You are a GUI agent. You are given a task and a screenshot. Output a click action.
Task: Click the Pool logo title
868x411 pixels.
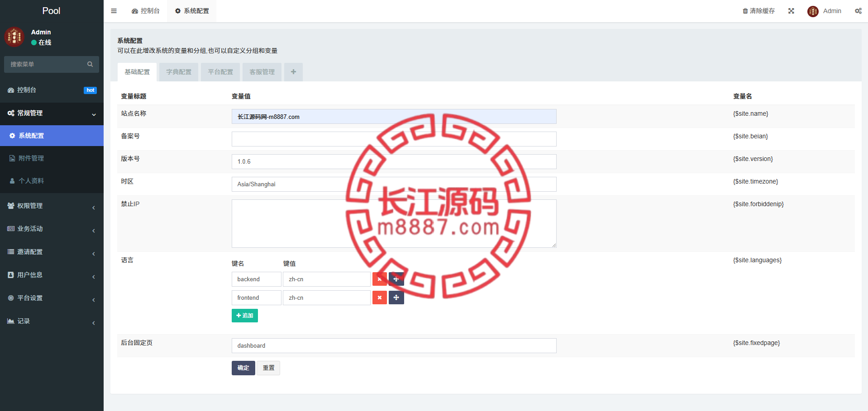click(51, 11)
